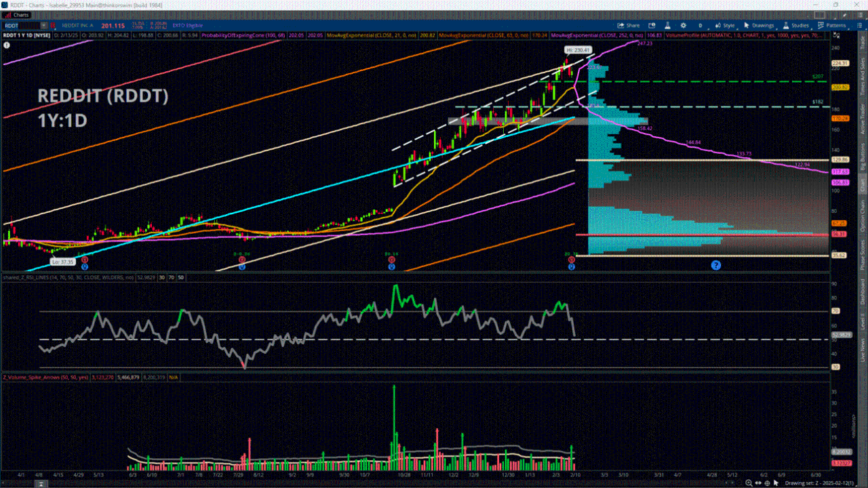Viewport: 868px width, 488px height.
Task: Switch to the Charts tab
Action: coord(17,15)
